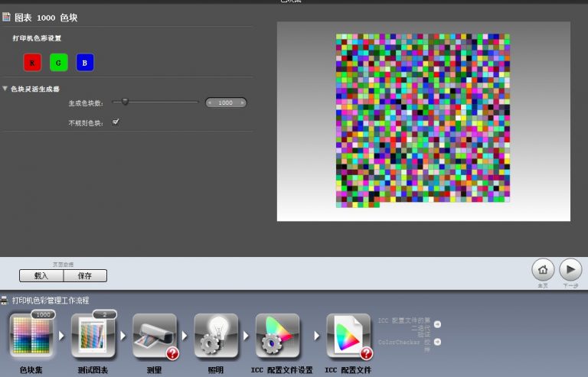The height and width of the screenshot is (377, 588).
Task: Collapse the 色块灵活生成器 section triangle
Action: [x=5, y=89]
